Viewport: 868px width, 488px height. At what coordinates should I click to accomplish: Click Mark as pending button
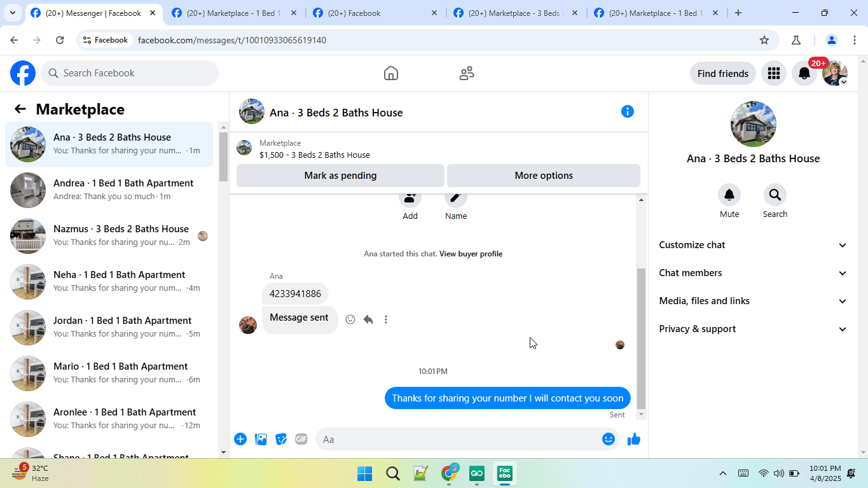point(340,176)
